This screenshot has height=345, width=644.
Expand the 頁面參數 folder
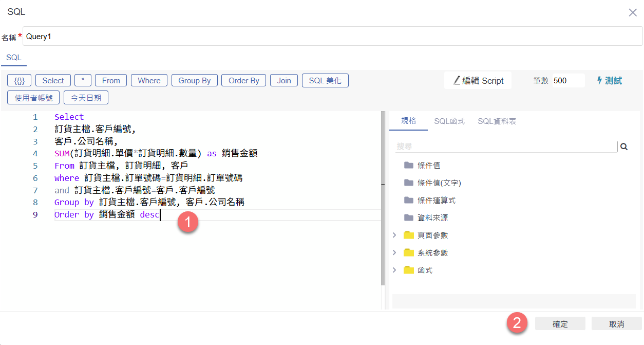tap(394, 235)
